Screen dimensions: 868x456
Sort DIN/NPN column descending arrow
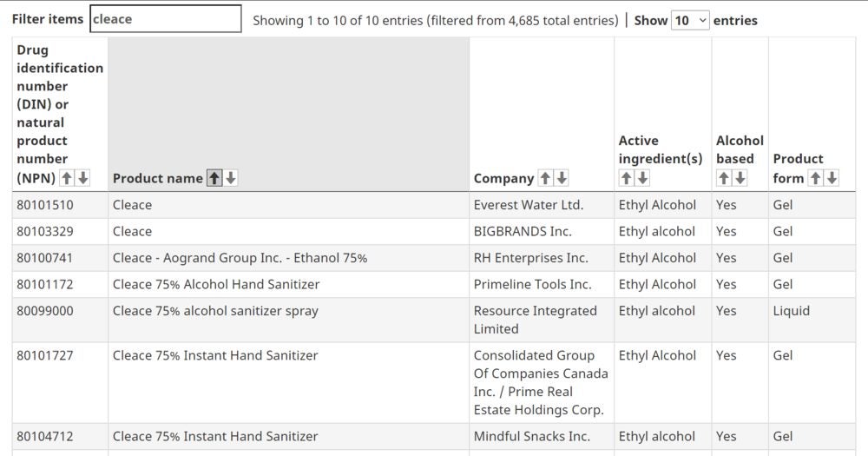click(83, 178)
